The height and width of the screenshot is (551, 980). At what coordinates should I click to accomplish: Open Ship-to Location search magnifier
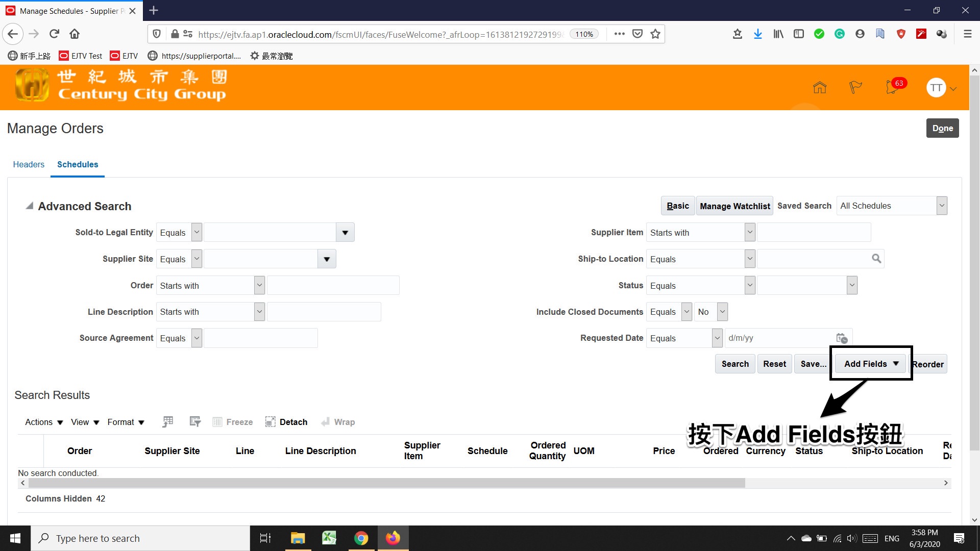click(x=876, y=259)
